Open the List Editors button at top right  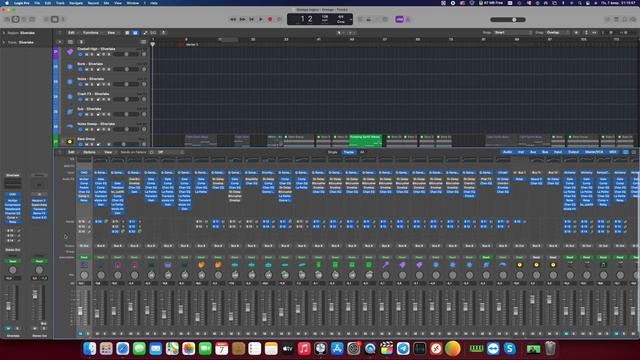pos(608,19)
